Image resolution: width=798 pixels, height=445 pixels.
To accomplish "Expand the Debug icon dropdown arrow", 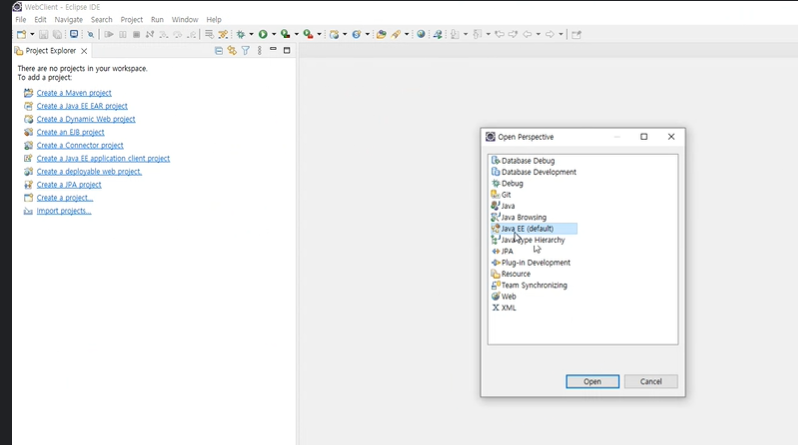I will tap(251, 35).
